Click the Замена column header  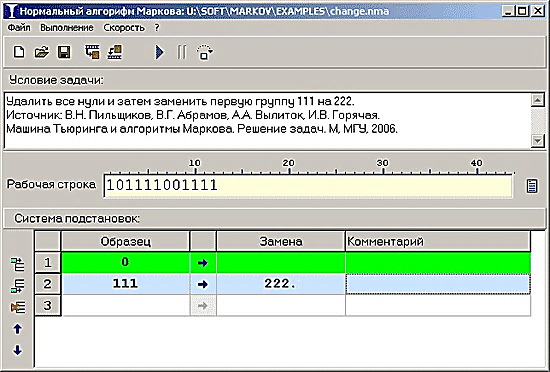coord(281,241)
